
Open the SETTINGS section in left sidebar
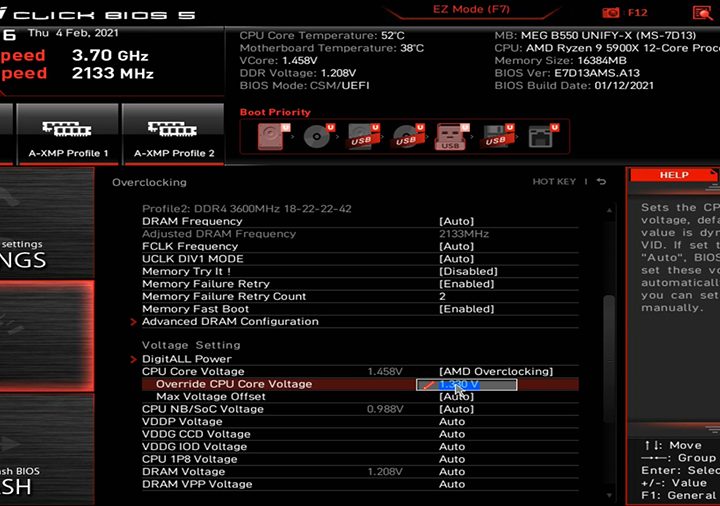[x=47, y=222]
